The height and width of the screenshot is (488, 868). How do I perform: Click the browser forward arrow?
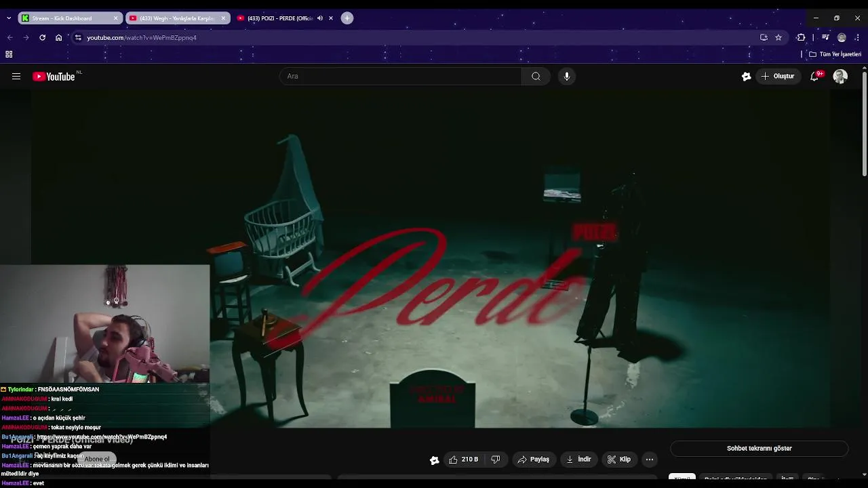pyautogui.click(x=26, y=37)
